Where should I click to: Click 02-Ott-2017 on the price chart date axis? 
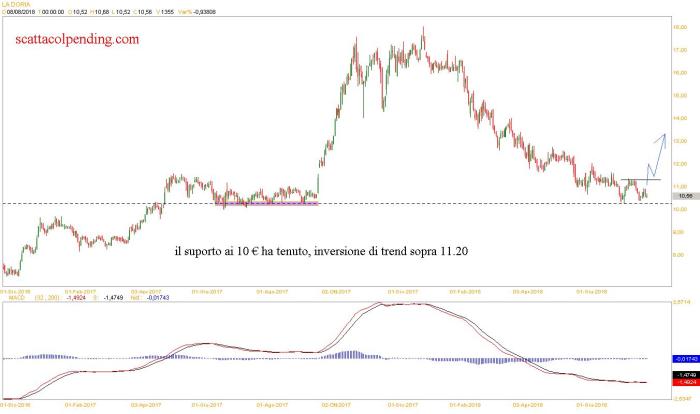[x=337, y=292]
